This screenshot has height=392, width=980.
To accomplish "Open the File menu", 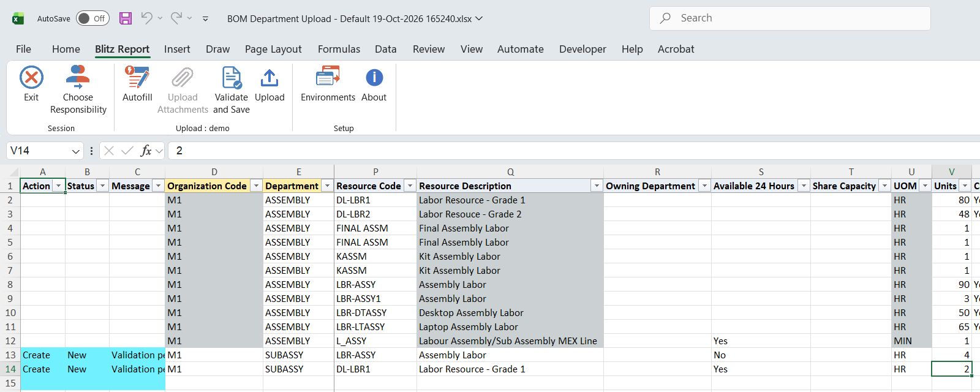I will 23,49.
